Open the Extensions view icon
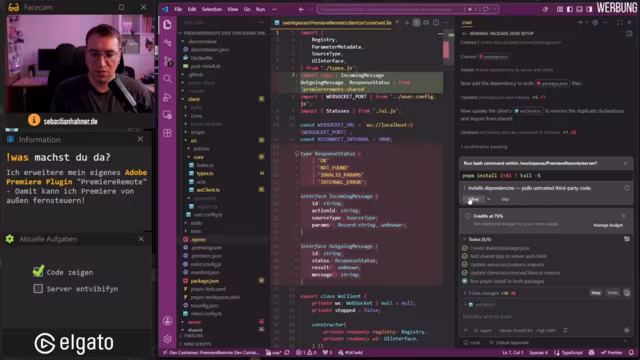640x360 pixels. [x=167, y=133]
